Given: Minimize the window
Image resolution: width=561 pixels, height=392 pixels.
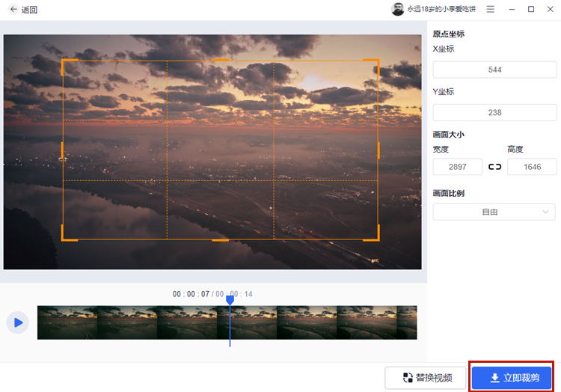Looking at the screenshot, I should (512, 9).
